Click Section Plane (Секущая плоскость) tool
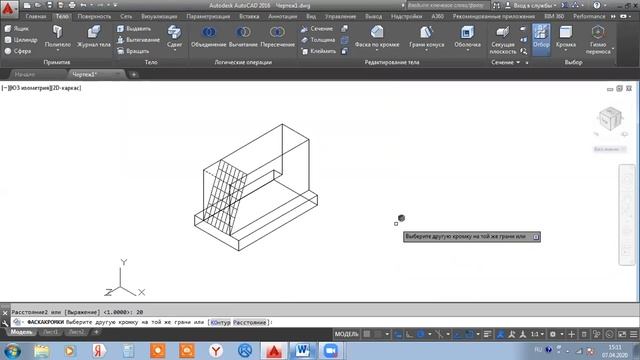Screen dimensions: 640x360 coord(502,40)
